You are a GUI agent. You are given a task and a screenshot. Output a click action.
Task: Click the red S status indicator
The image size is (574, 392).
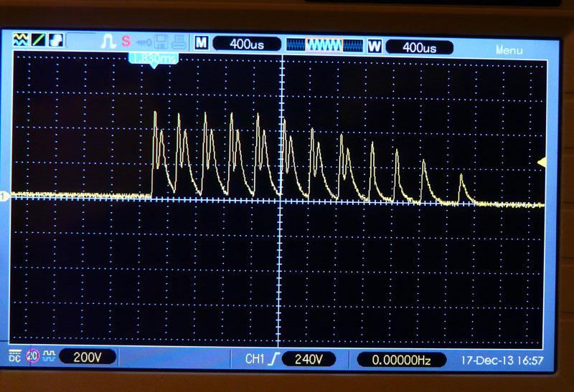(126, 42)
